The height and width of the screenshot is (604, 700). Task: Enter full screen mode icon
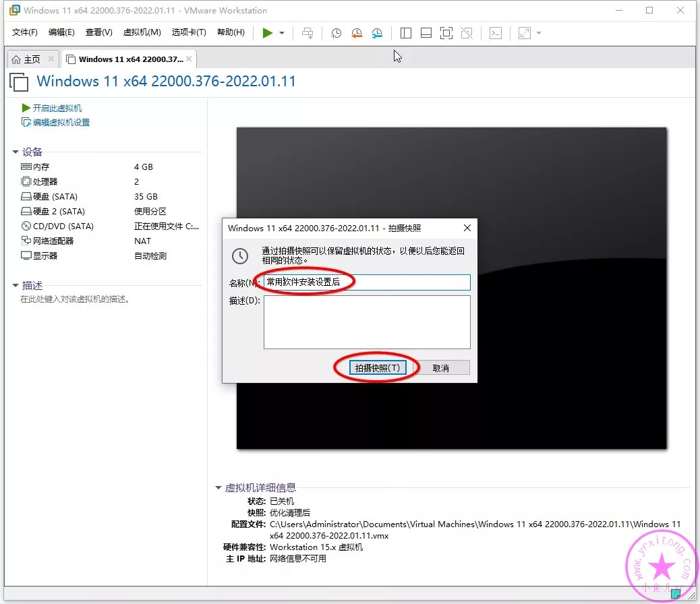pyautogui.click(x=446, y=33)
